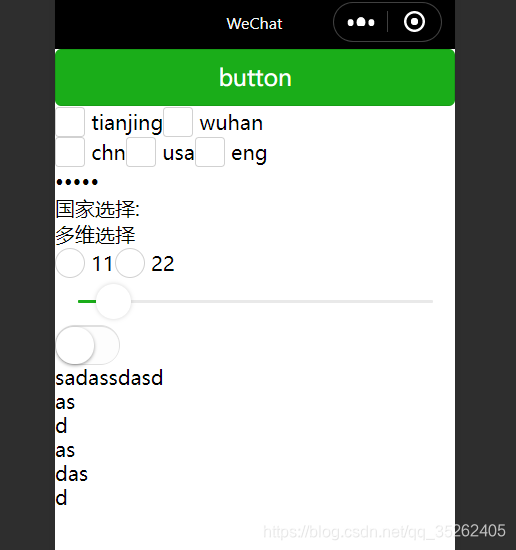516x550 pixels.
Task: Focus the password dots input field
Action: [255, 182]
